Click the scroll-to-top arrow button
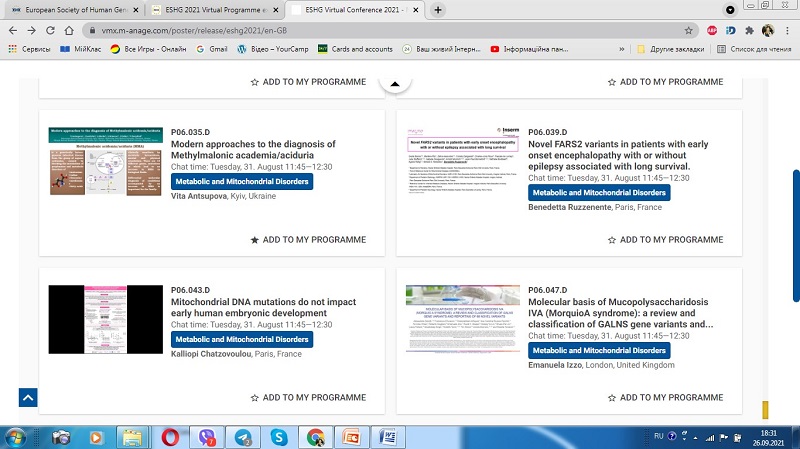This screenshot has width=800, height=449. (28, 397)
